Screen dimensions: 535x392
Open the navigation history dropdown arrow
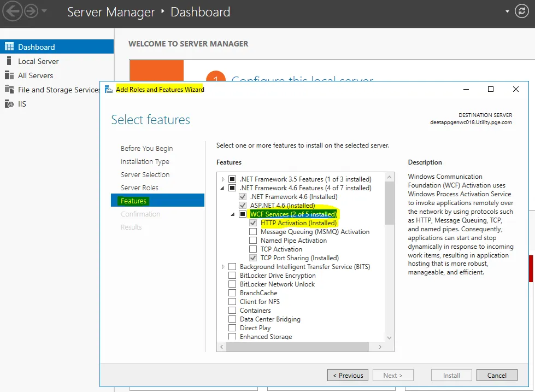point(44,11)
